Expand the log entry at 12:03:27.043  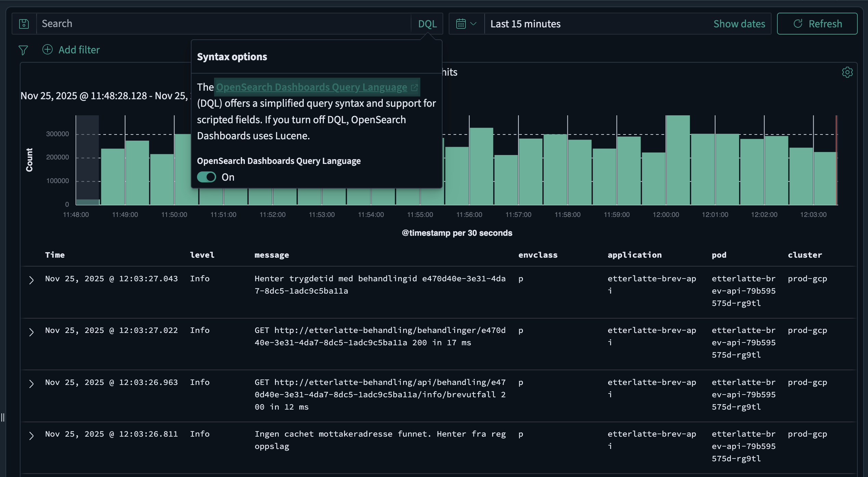pyautogui.click(x=31, y=280)
